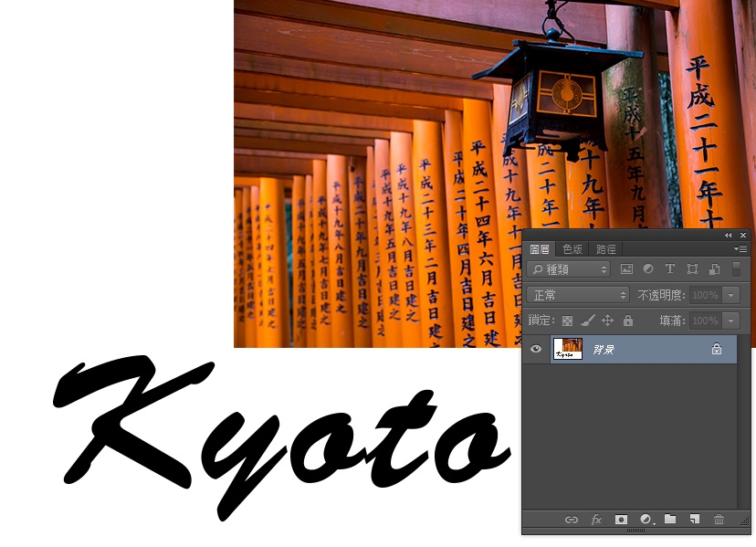Add a layer mask
This screenshot has height=547, width=756.
point(621,520)
